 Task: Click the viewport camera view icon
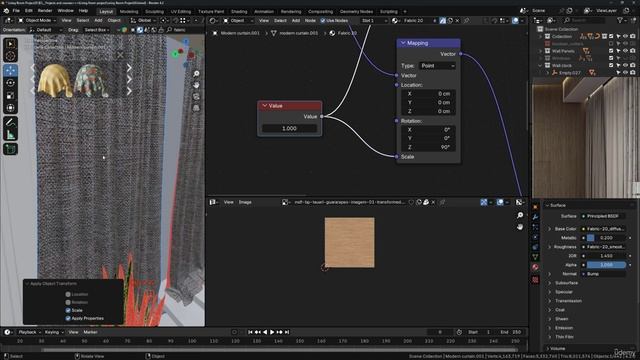coord(196,97)
